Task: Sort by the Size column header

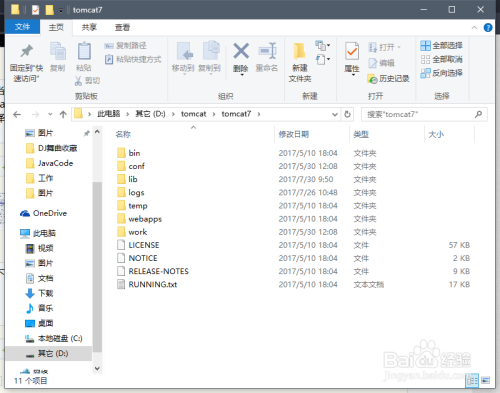Action: point(436,134)
